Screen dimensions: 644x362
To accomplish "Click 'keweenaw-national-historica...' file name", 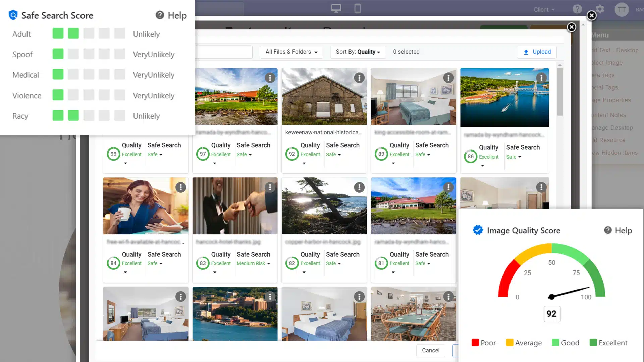I will coord(324,132).
